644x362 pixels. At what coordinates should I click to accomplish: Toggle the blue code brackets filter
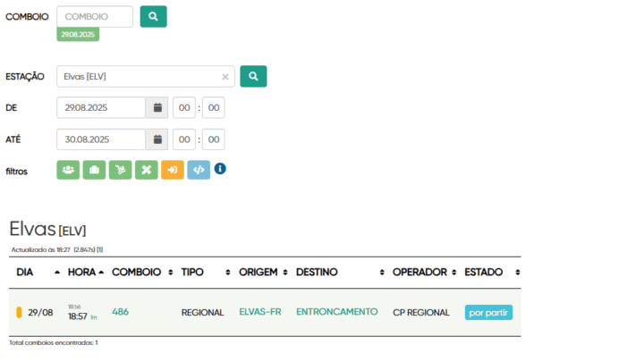click(x=199, y=170)
